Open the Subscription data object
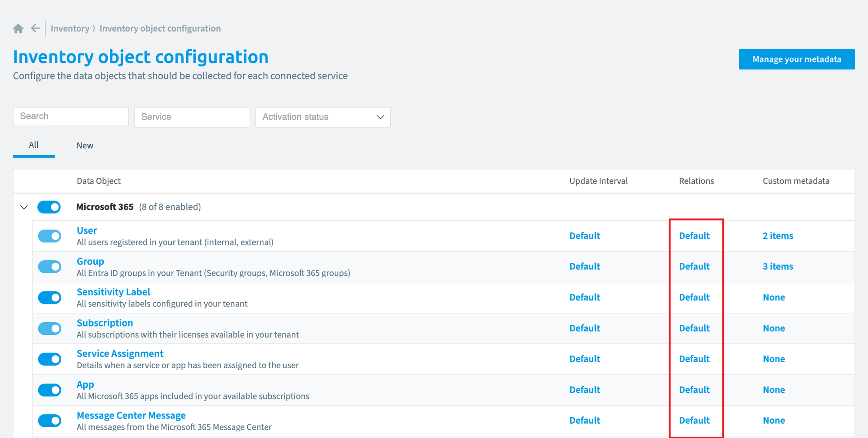 point(105,323)
